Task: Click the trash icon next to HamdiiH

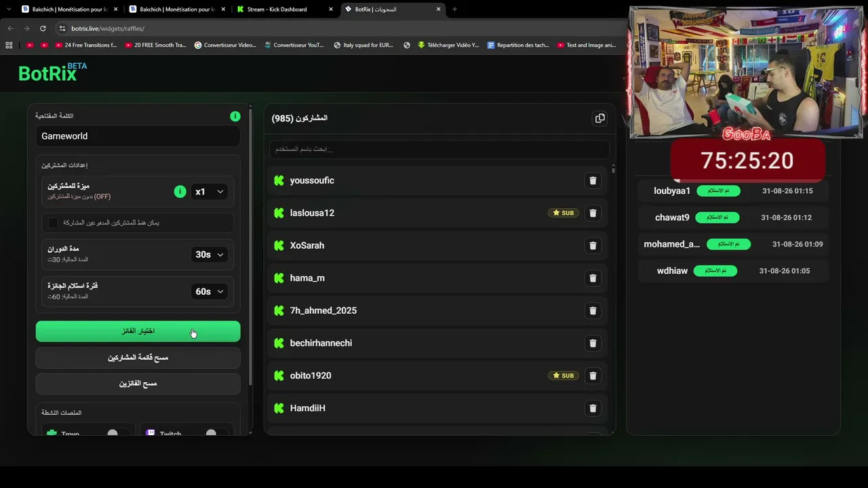Action: tap(593, 409)
